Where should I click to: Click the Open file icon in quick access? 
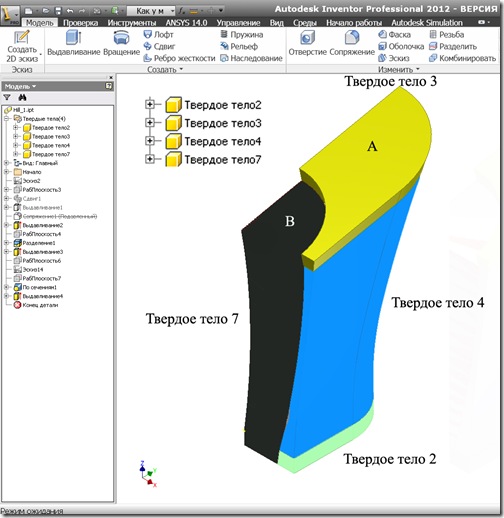click(46, 11)
